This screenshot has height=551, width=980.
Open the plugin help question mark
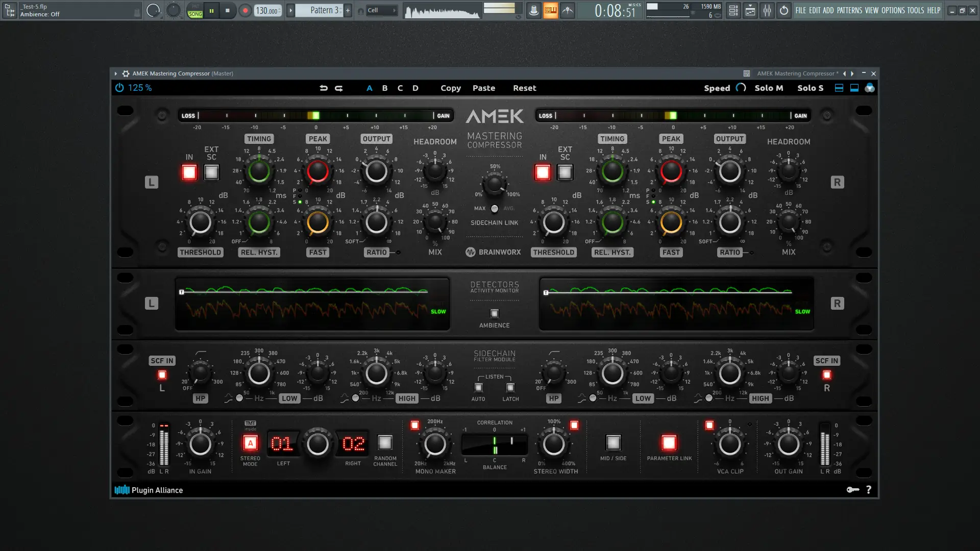tap(869, 490)
